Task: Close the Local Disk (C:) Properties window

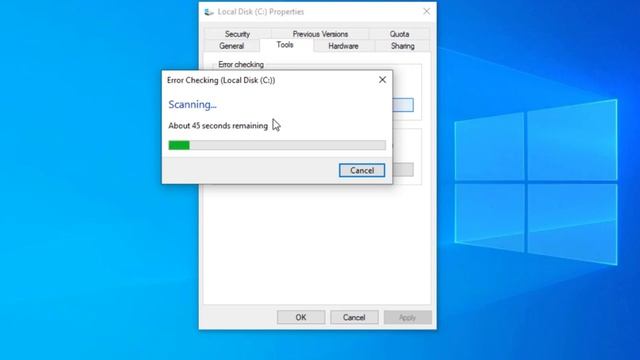Action: [426, 11]
